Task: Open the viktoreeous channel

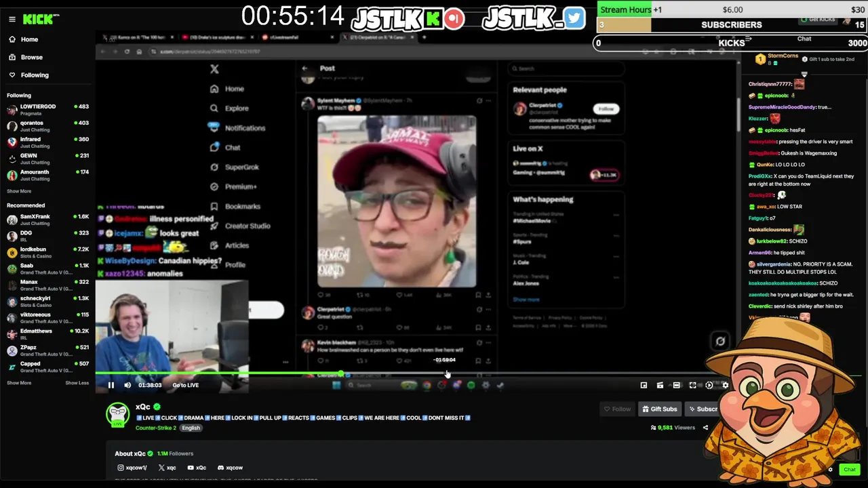Action: (x=47, y=318)
